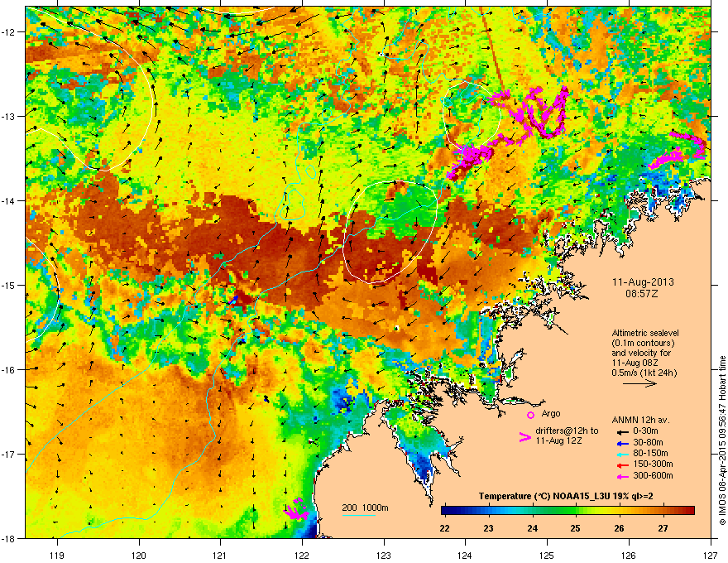
Task: Click the '0-30m' depth label
Action: [x=645, y=431]
